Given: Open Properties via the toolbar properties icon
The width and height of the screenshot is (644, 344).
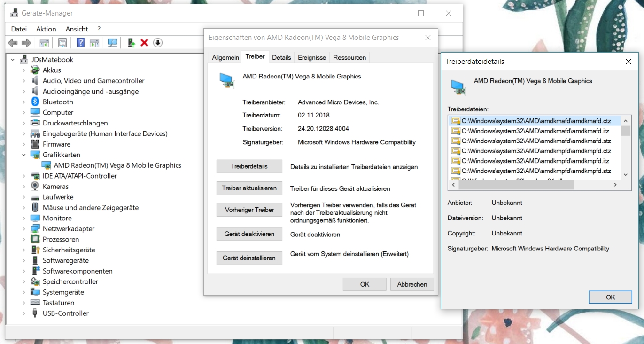Looking at the screenshot, I should click(62, 43).
